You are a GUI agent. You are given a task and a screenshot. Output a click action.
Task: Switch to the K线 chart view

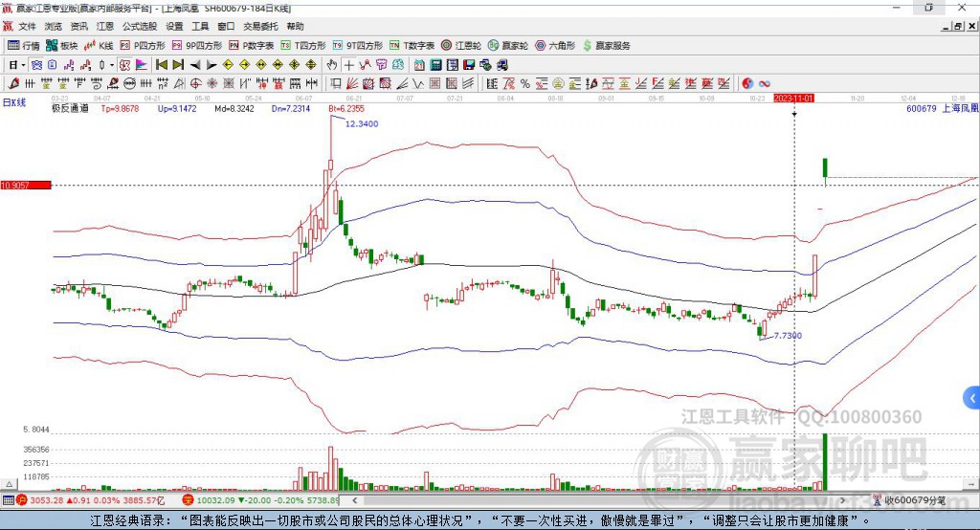click(99, 46)
